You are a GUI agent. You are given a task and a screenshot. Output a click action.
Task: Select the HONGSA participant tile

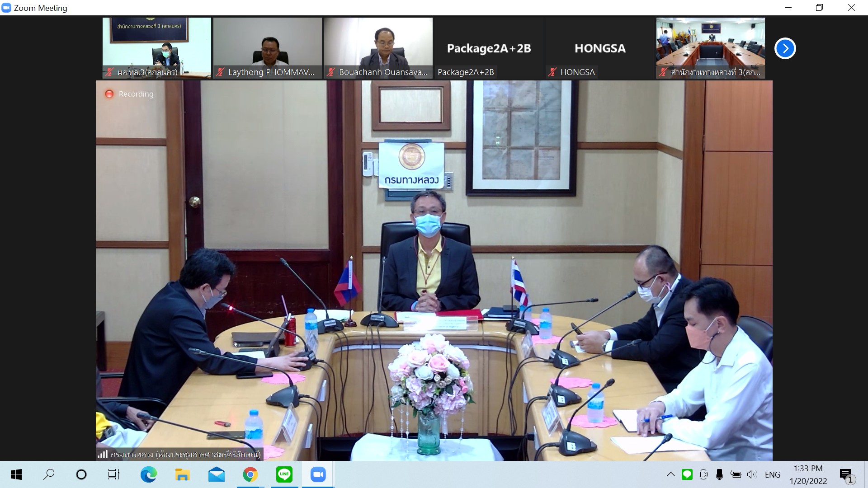click(x=599, y=48)
